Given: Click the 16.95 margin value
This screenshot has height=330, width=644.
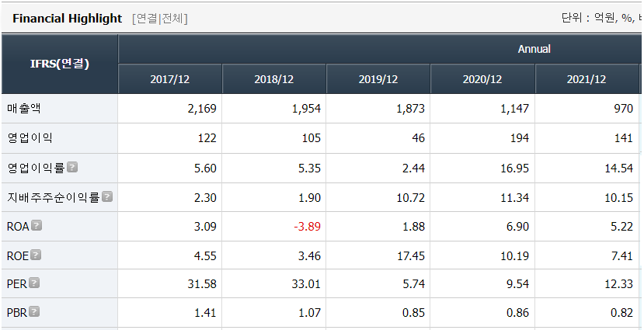Looking at the screenshot, I should click(515, 168).
